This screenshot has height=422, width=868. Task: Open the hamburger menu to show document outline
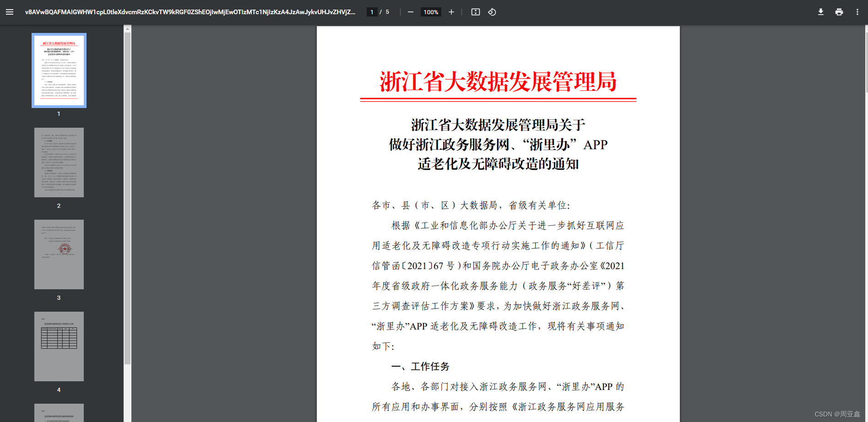tap(10, 12)
